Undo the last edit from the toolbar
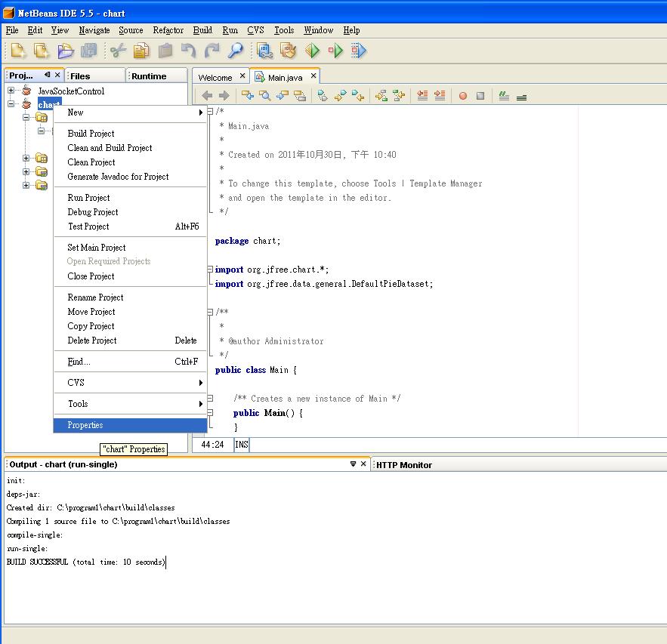The width and height of the screenshot is (667, 644). point(187,50)
